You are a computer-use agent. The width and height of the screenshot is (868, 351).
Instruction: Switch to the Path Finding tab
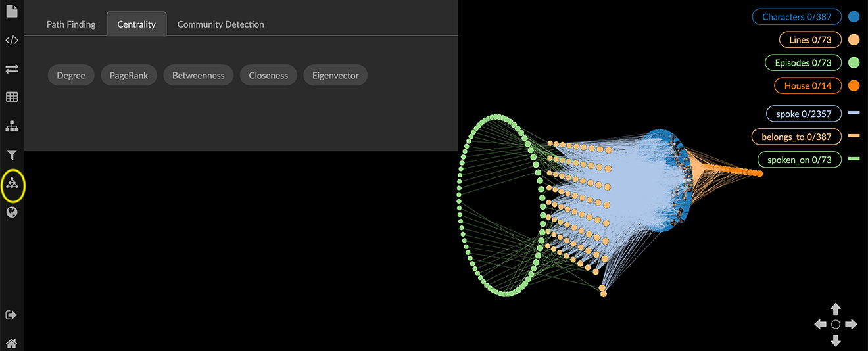click(71, 24)
